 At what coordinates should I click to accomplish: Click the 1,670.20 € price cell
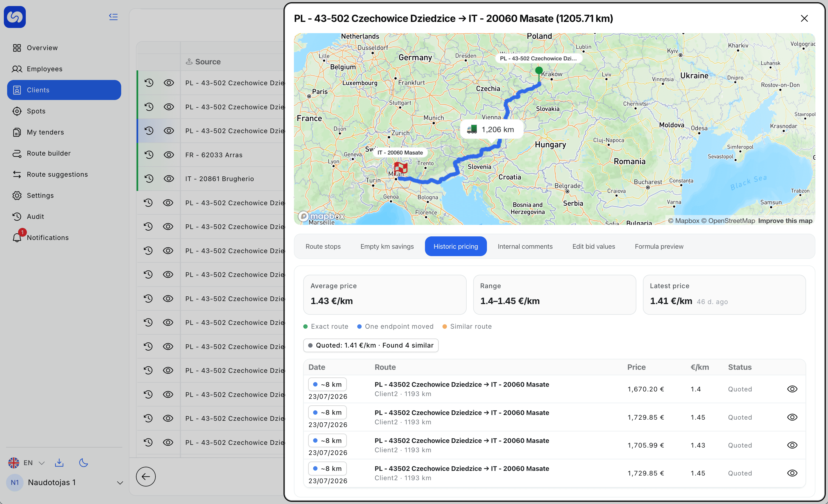point(645,389)
